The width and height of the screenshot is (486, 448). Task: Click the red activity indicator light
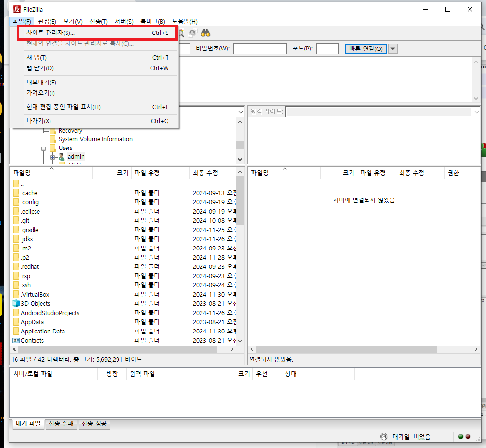pos(468,436)
